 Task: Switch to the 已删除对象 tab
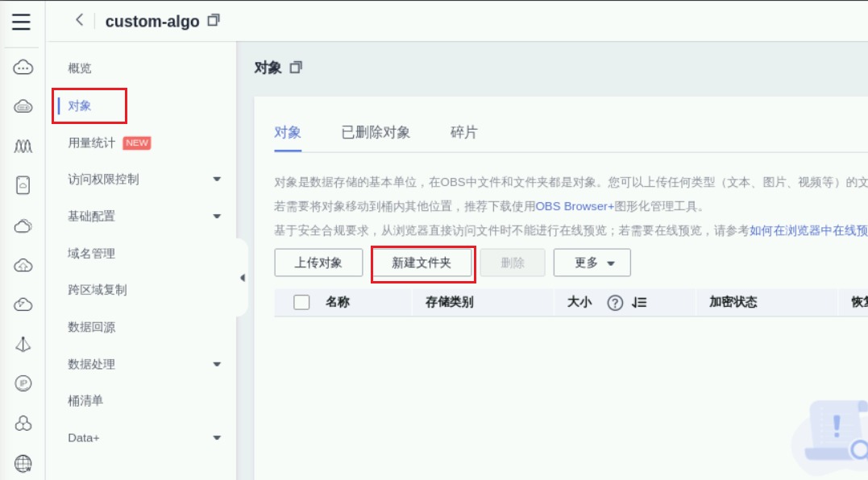tap(376, 133)
